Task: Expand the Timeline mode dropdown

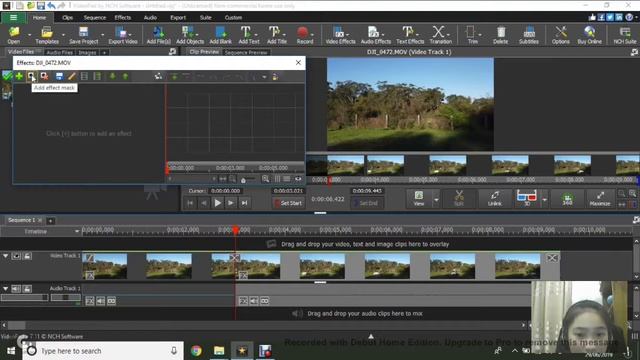Action: coord(77,231)
